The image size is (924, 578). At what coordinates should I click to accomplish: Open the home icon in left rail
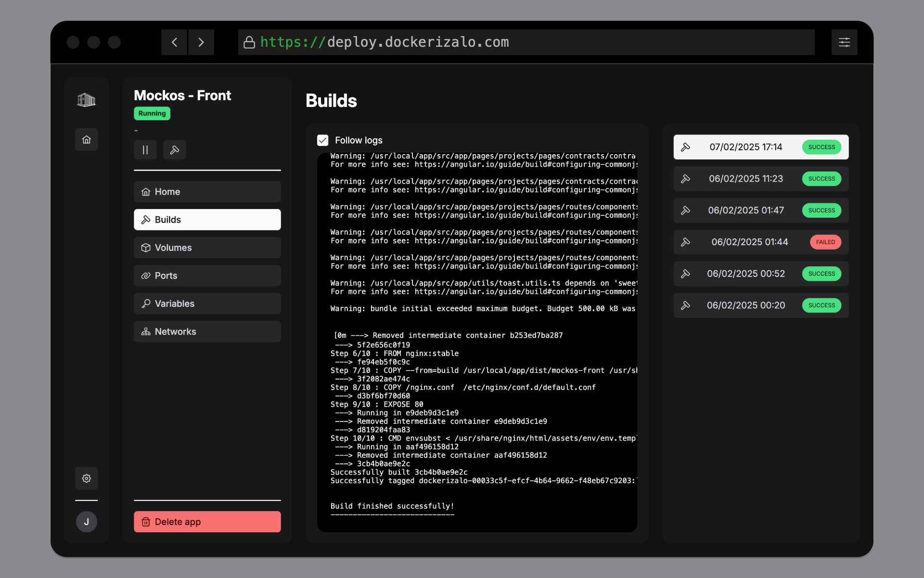pyautogui.click(x=87, y=140)
